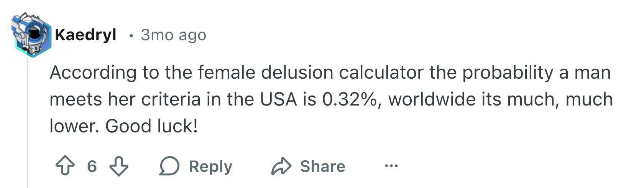Click the comment text starting with "According"
Screen dimensions: 644x188
[x=93, y=73]
